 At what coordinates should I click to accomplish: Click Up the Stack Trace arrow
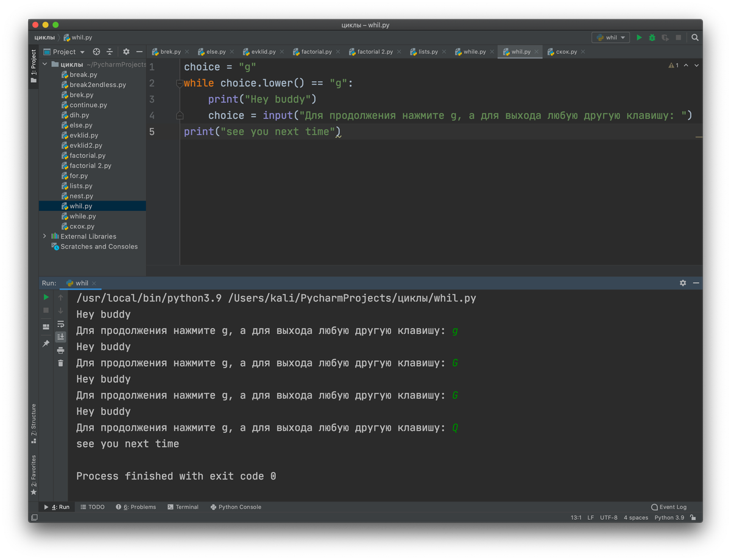(x=60, y=297)
